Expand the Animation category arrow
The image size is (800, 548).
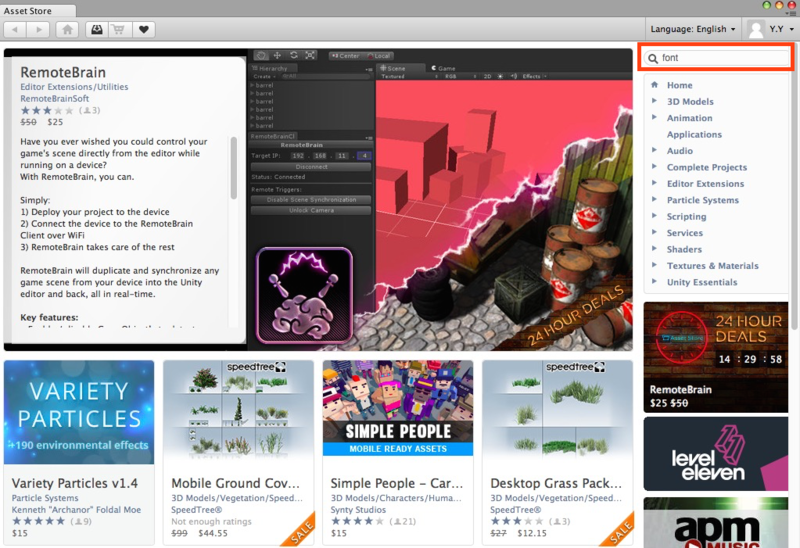click(x=654, y=117)
